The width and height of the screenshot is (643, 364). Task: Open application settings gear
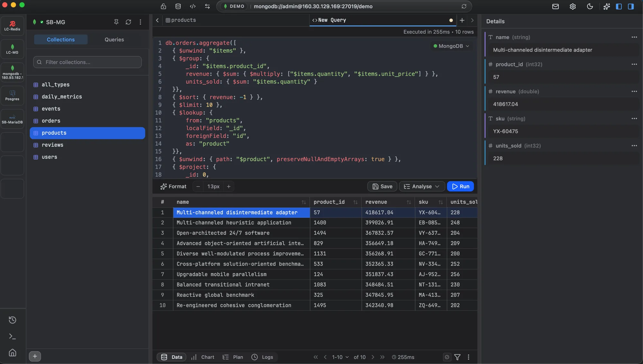tap(573, 6)
